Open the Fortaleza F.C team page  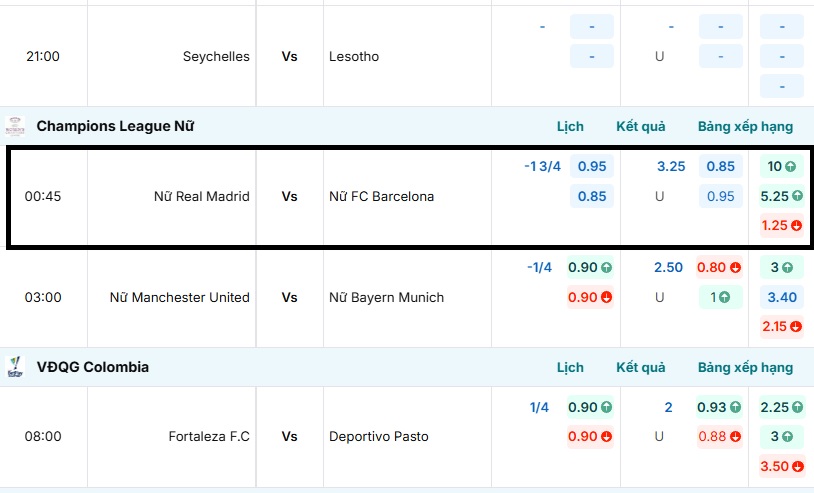click(209, 437)
